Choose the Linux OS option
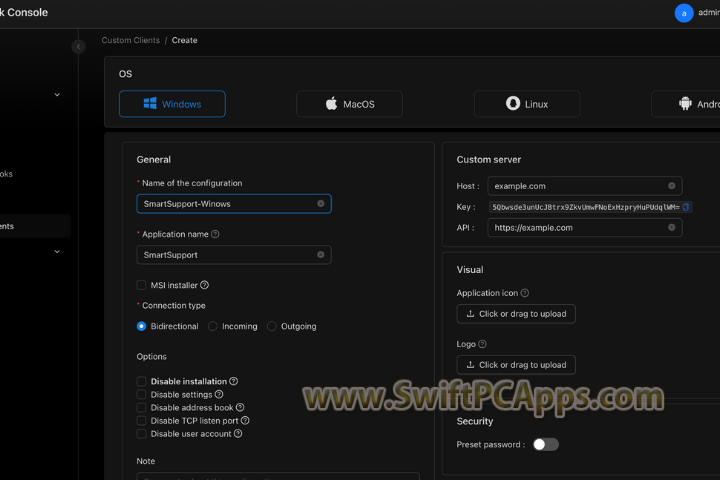720x480 pixels. click(x=527, y=104)
